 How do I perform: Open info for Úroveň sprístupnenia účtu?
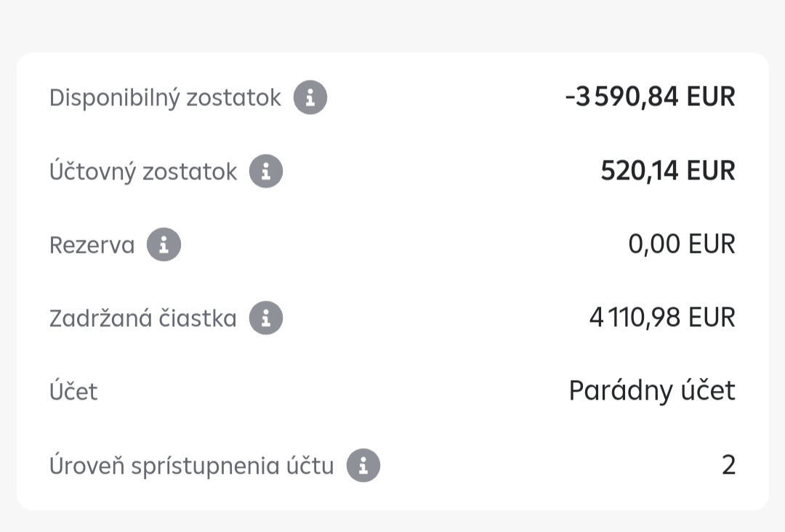click(x=363, y=465)
